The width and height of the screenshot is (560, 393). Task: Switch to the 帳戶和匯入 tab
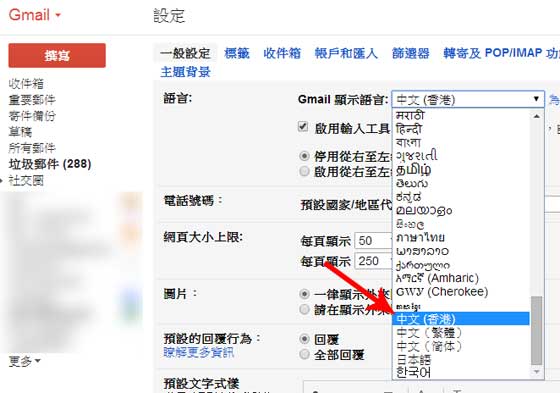tap(346, 53)
